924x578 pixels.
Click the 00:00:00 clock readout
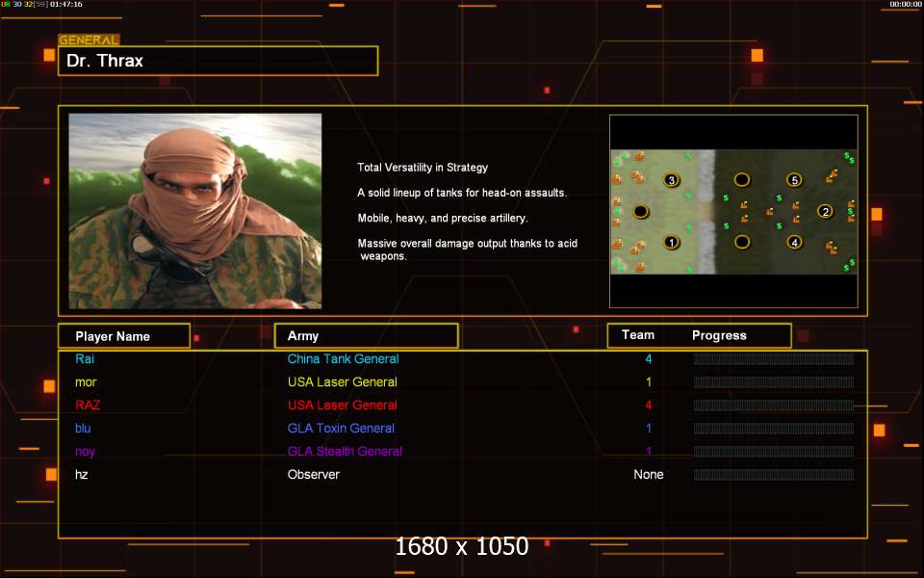tap(905, 4)
